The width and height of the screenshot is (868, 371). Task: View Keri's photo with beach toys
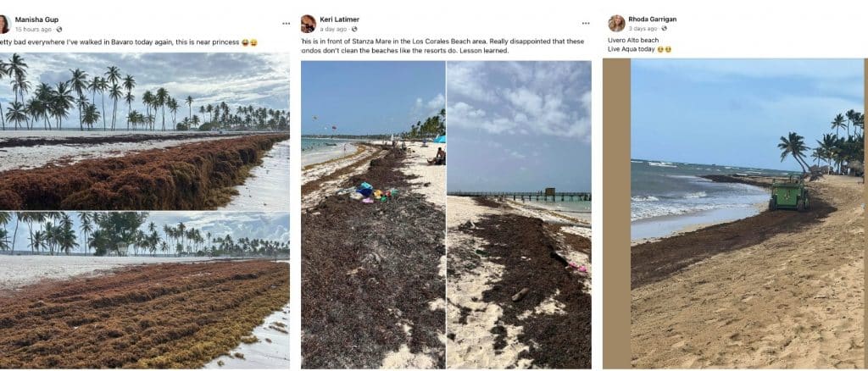pos(373,214)
